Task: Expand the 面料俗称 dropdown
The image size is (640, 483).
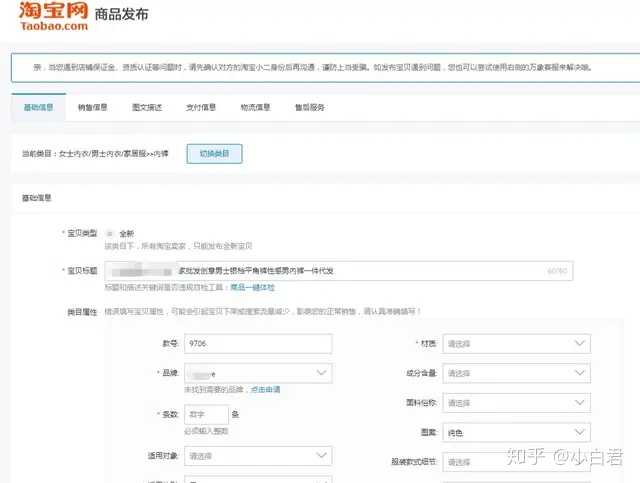Action: pos(516,403)
